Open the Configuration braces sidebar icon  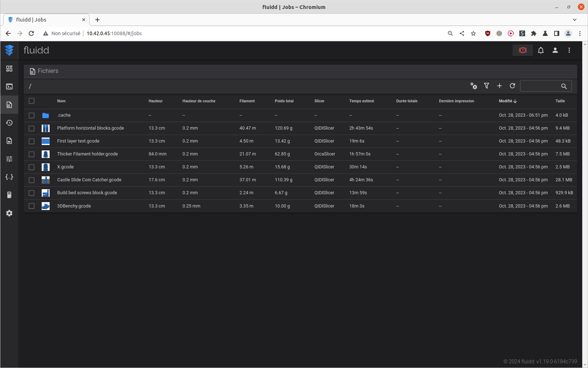[9, 177]
